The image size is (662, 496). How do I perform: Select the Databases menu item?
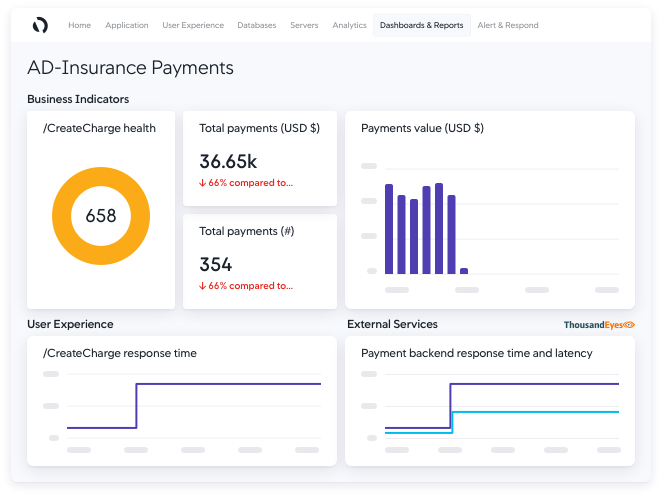tap(257, 25)
